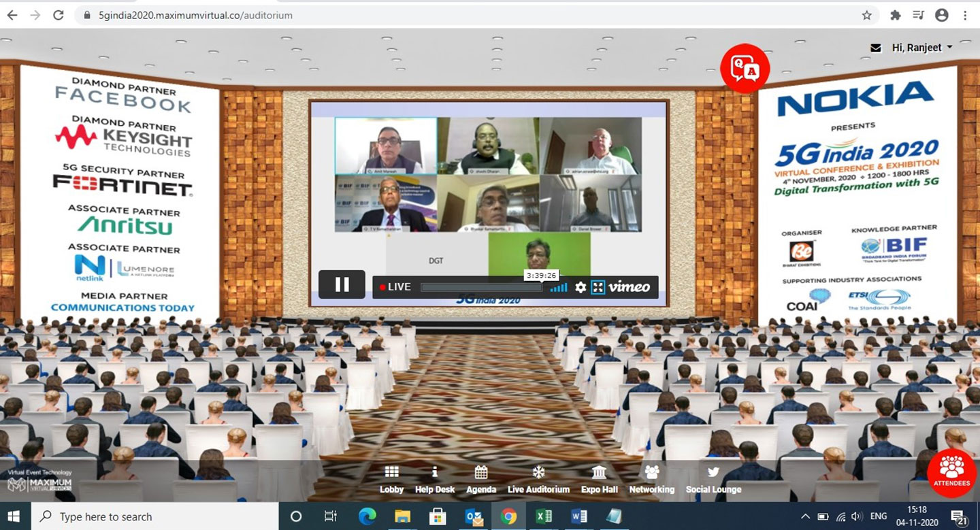
Task: Open the Chrome media control icon
Action: click(x=919, y=15)
